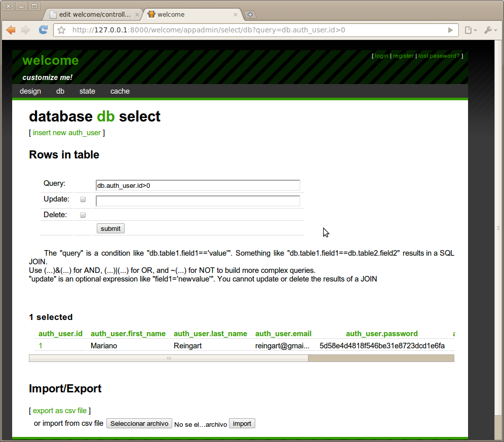Screen dimensions: 504x442
Task: Click the go arrow in address bar
Action: pos(450,30)
